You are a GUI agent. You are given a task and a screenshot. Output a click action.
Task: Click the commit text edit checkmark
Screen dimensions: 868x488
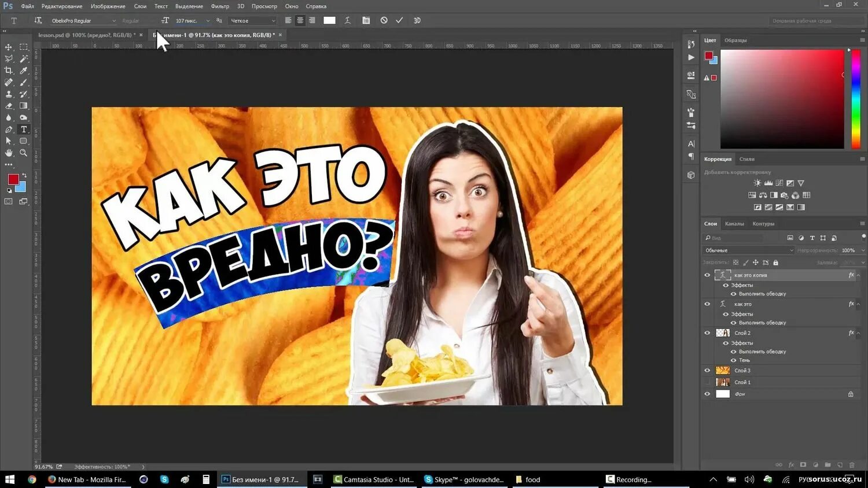coord(399,20)
